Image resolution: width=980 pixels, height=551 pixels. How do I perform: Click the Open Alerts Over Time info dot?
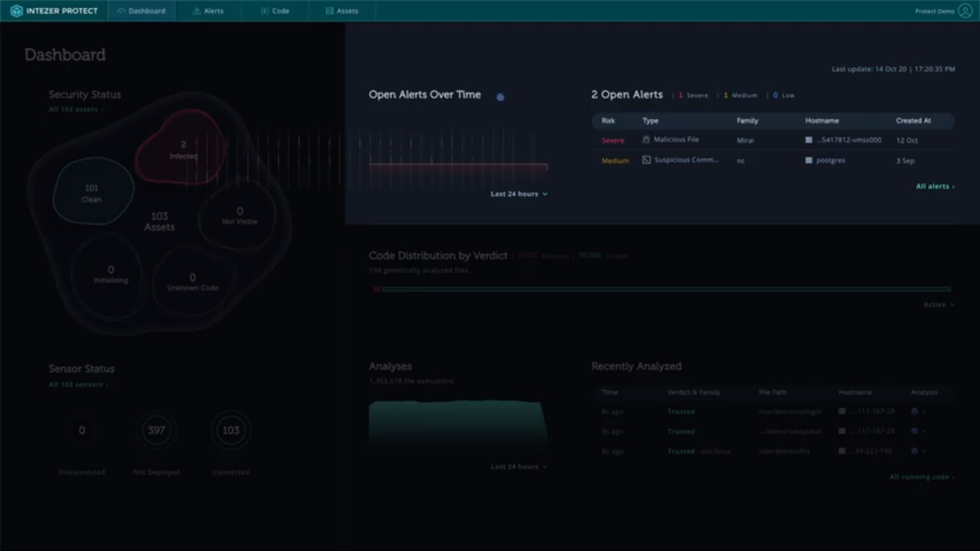click(x=500, y=97)
